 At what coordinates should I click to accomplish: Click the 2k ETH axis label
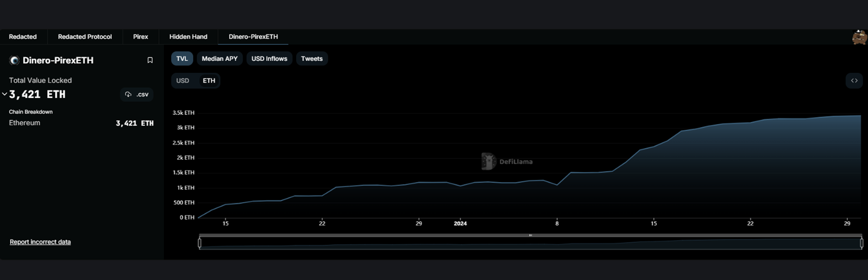[186, 157]
